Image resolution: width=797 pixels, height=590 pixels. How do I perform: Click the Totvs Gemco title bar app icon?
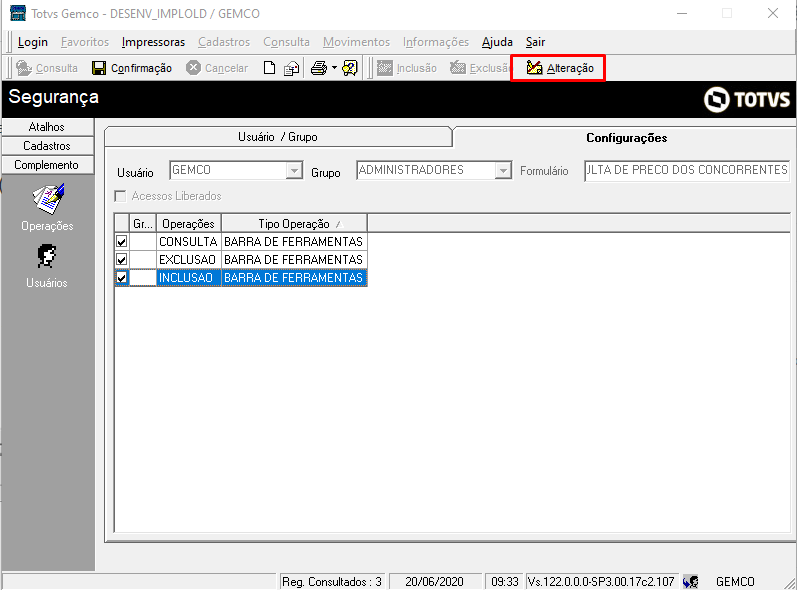[17, 14]
